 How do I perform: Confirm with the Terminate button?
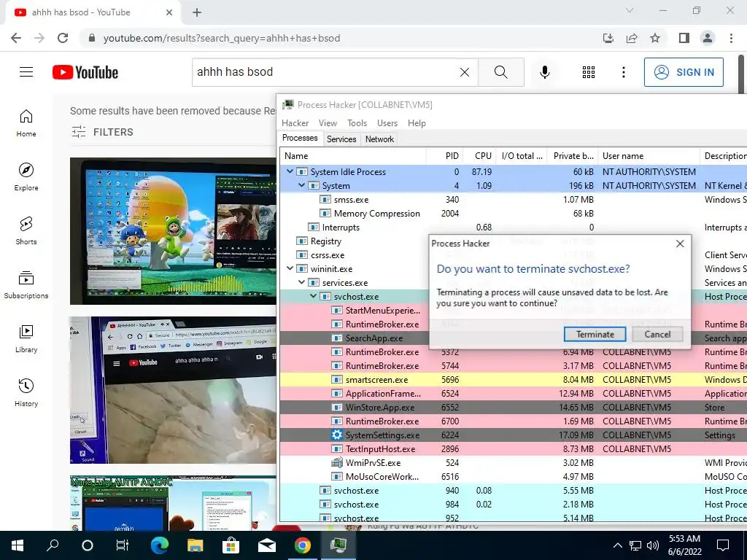(x=595, y=334)
